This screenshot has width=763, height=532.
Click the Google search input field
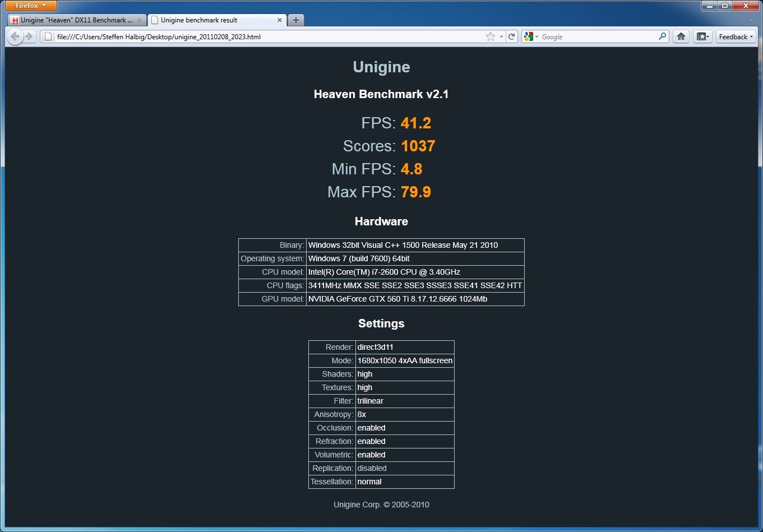click(x=598, y=36)
